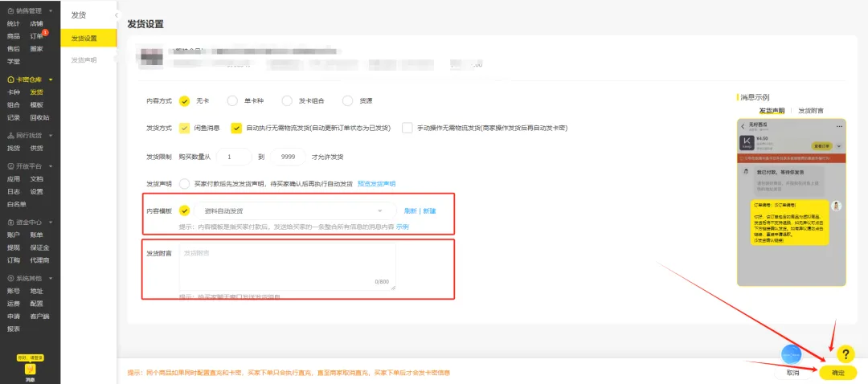Screen dimensions: 868x384
Task: Expand the 资金中心 sidebar arrow
Action: point(51,223)
